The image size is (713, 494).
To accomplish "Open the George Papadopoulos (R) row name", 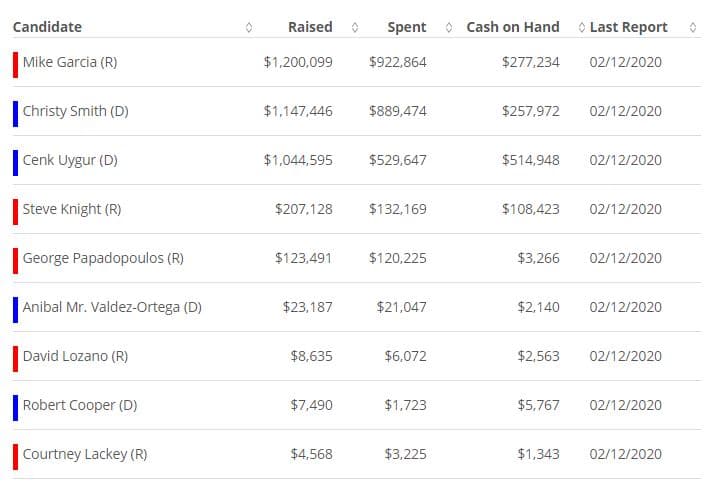I will coord(103,258).
